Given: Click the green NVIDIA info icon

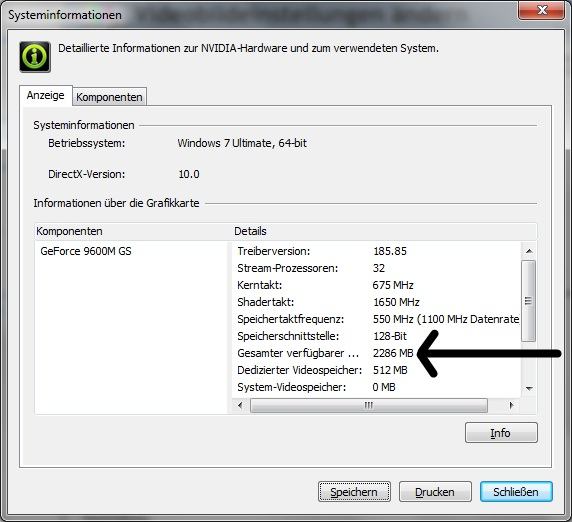Looking at the screenshot, I should click(35, 57).
